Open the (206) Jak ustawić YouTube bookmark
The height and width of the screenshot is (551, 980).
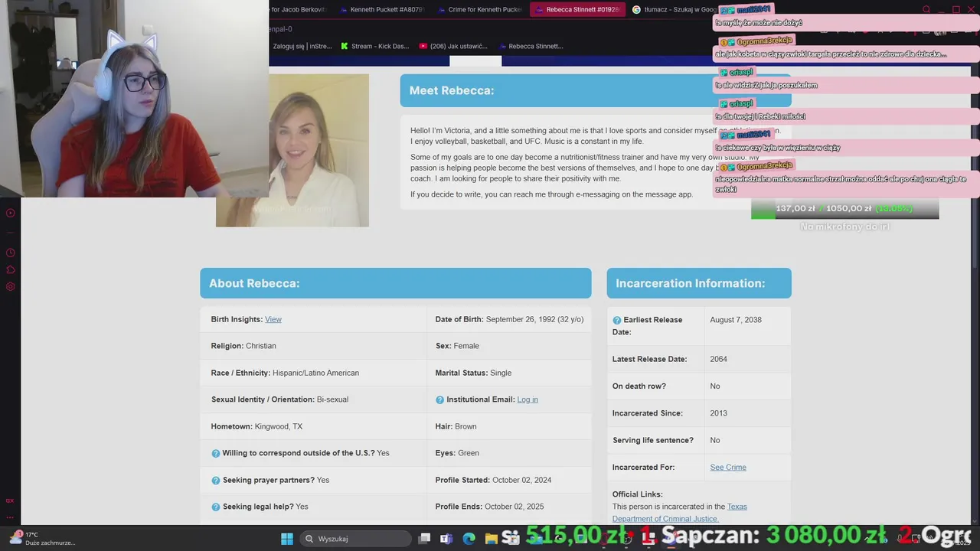point(453,46)
